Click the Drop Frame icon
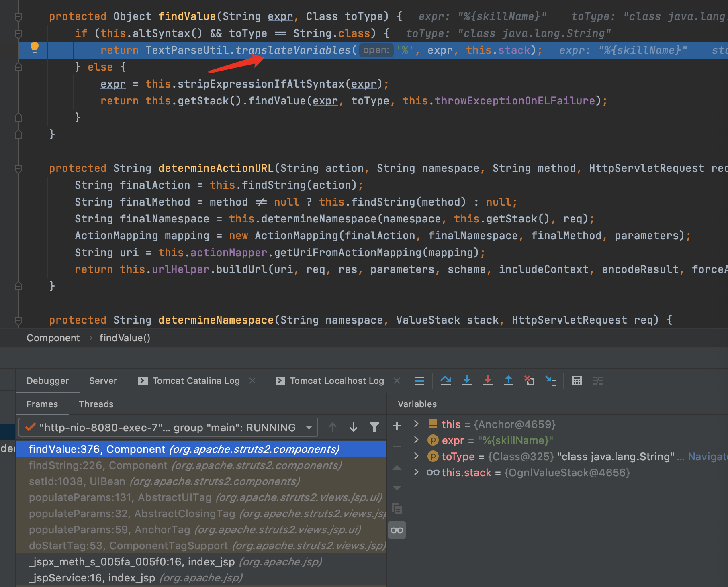The height and width of the screenshot is (587, 728). [530, 381]
